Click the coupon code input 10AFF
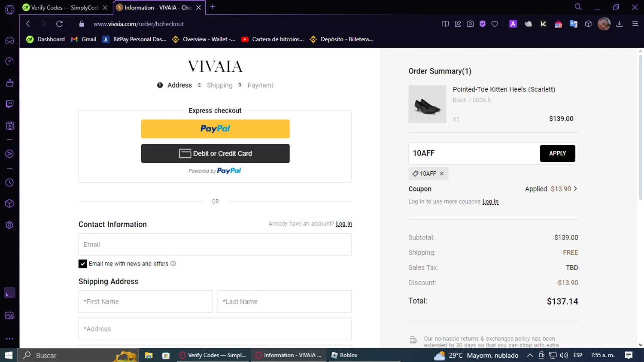 pyautogui.click(x=474, y=153)
